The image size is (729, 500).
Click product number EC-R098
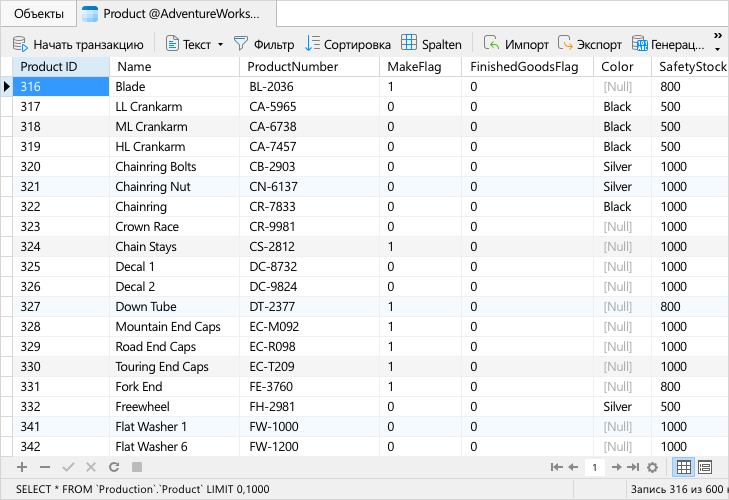(x=310, y=347)
